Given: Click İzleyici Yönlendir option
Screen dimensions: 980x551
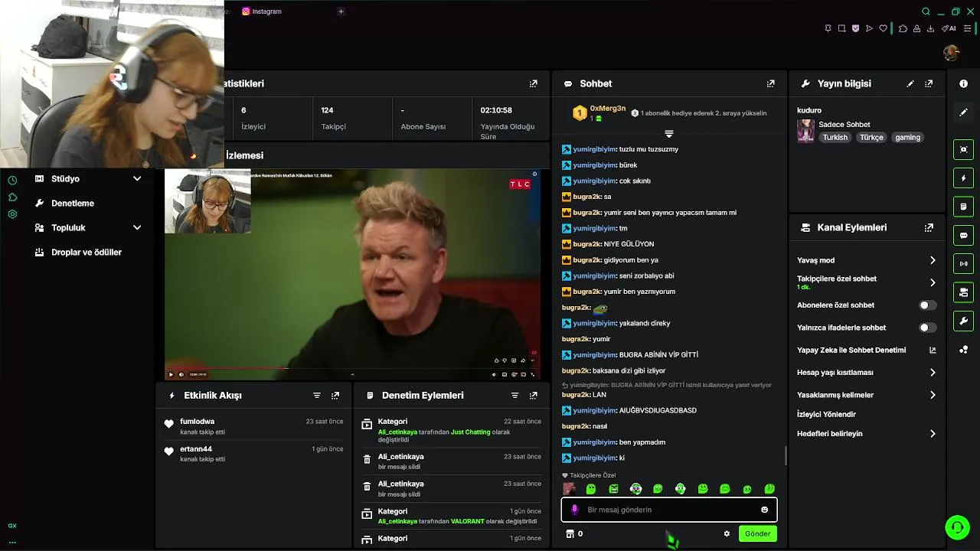Looking at the screenshot, I should click(x=826, y=414).
